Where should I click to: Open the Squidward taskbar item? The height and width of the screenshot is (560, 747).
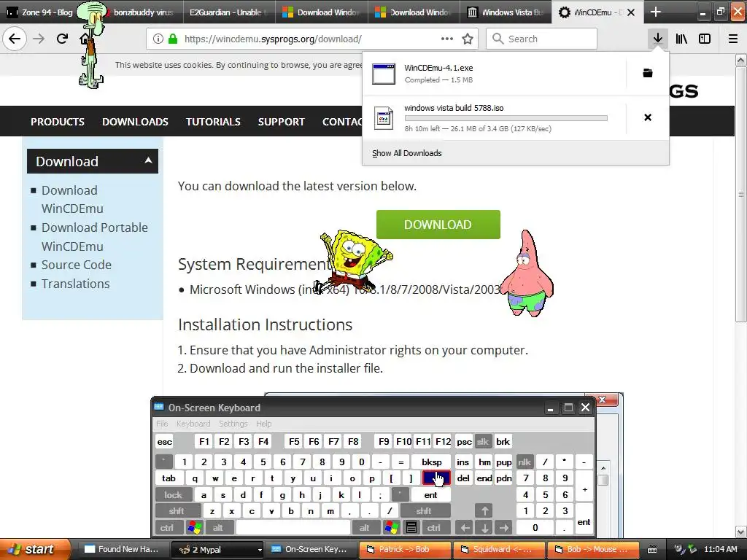point(499,550)
